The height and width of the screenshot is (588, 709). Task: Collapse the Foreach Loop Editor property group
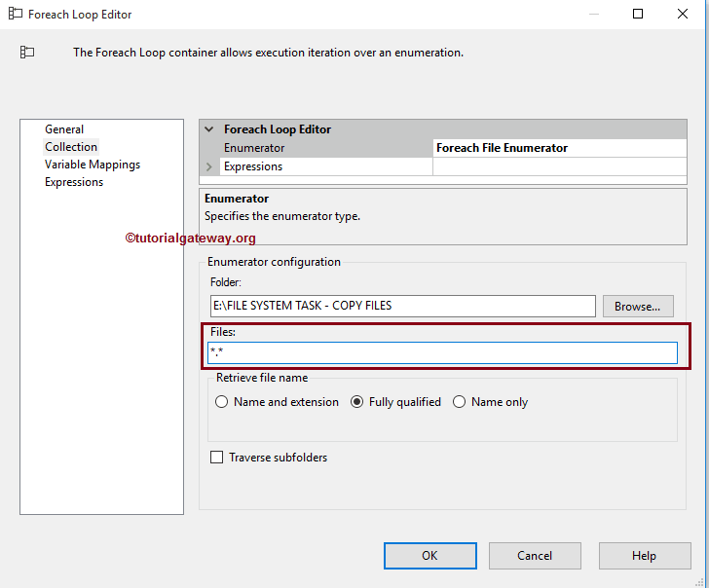(x=208, y=129)
